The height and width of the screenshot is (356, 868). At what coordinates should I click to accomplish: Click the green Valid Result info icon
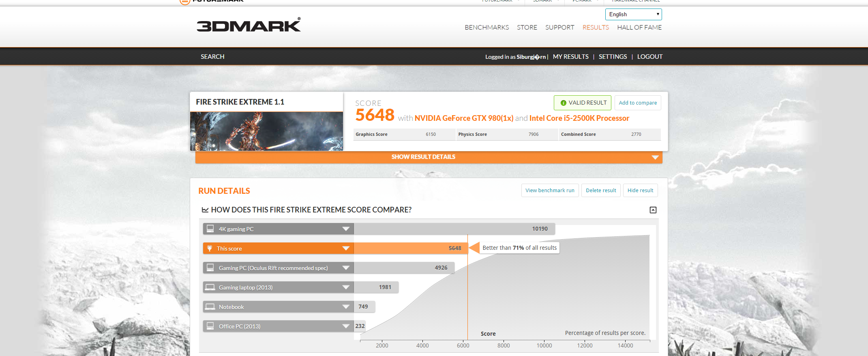pos(563,103)
